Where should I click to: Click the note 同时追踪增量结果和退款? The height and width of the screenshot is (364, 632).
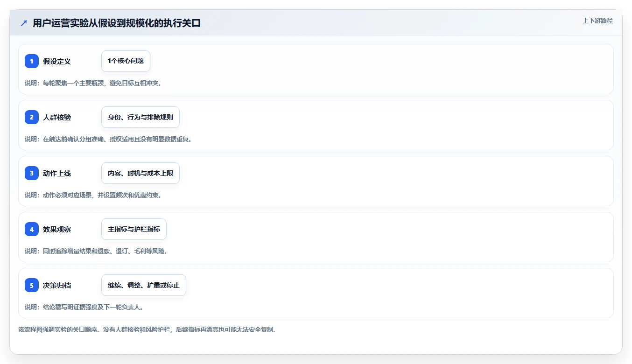tap(75, 251)
